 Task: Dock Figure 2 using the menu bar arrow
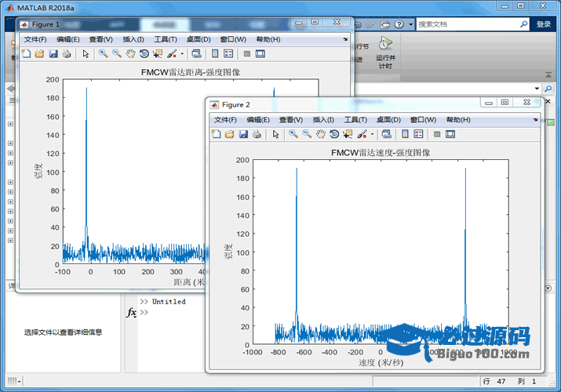pyautogui.click(x=535, y=120)
